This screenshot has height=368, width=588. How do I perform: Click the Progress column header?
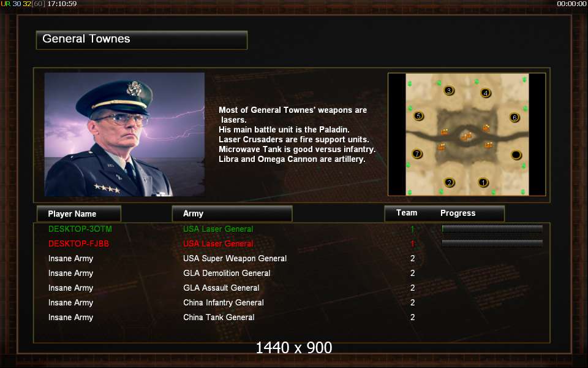(458, 213)
